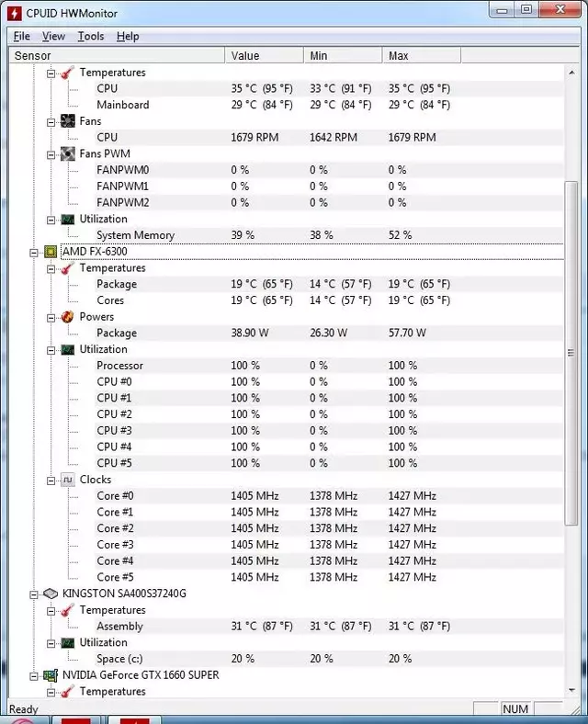Click thermometer icon under AMD FX-6300
The height and width of the screenshot is (724, 588).
click(68, 268)
